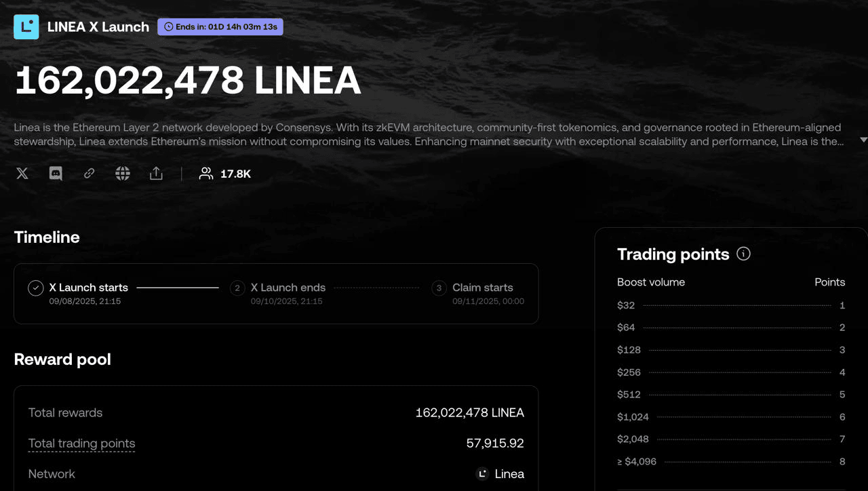Click the $256 boost volume row
Viewport: 868px width, 491px height.
coord(731,372)
